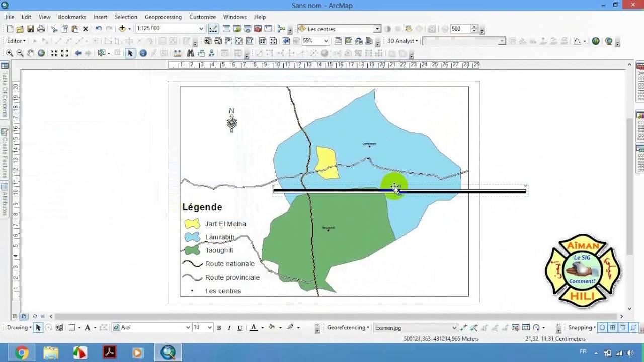This screenshot has width=644, height=362.
Task: Delete the selected element
Action: tap(86, 29)
